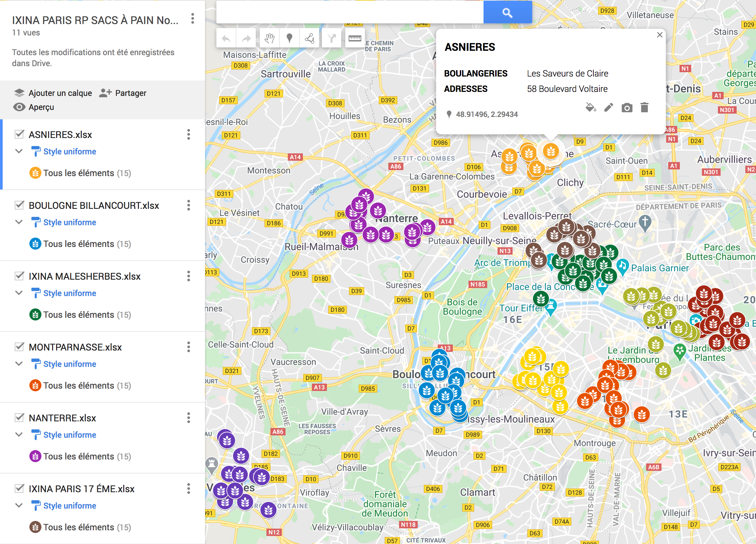
Task: Click Ajouter un calque
Action: (53, 93)
